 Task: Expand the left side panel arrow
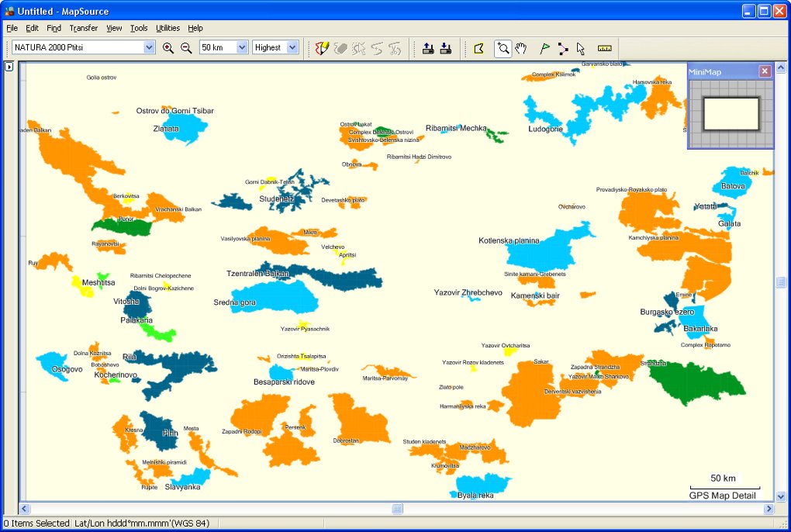pos(9,67)
